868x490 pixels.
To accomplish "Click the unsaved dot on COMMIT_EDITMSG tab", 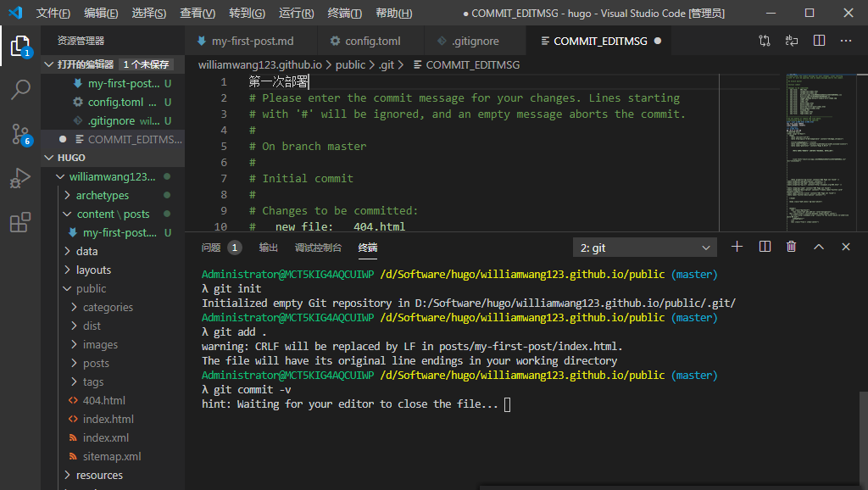I will (x=658, y=41).
